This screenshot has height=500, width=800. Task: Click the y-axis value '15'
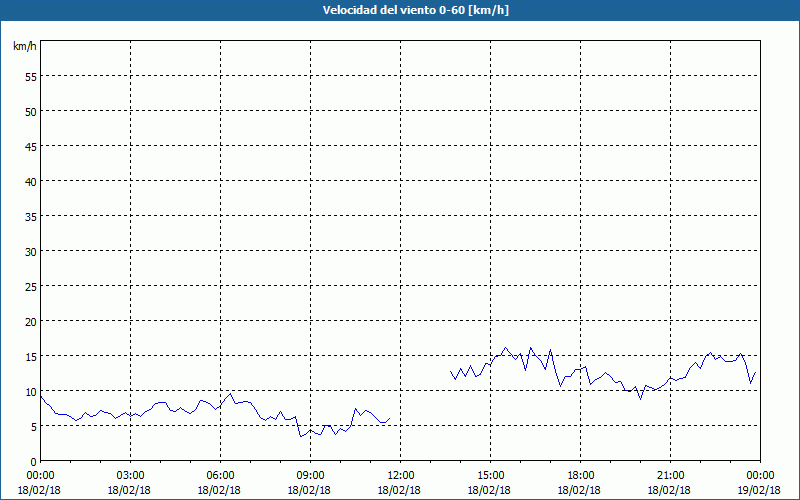(31, 357)
